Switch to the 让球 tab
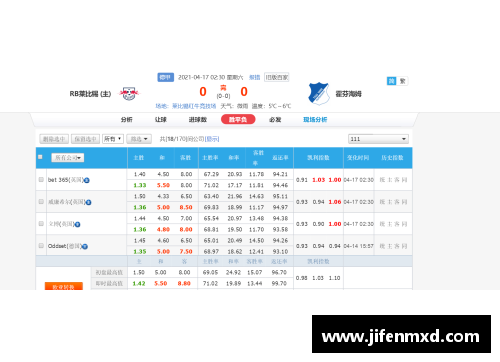500x362 pixels. [161, 120]
